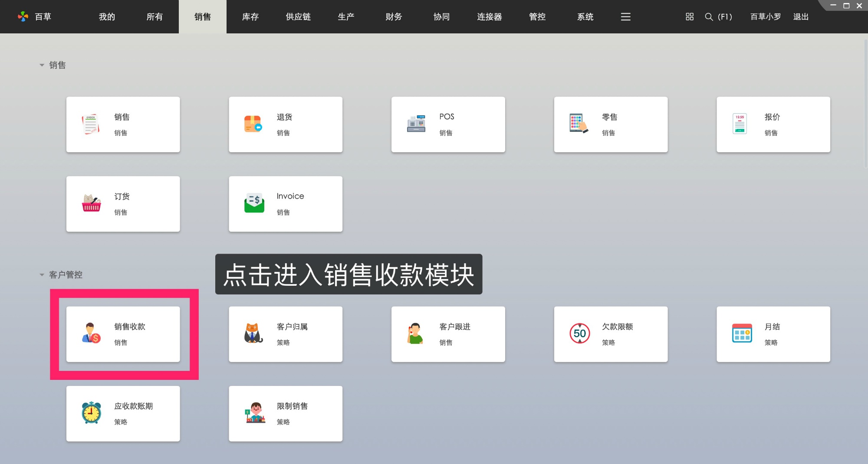Switch to the 财务 tab
This screenshot has width=868, height=464.
[393, 17]
